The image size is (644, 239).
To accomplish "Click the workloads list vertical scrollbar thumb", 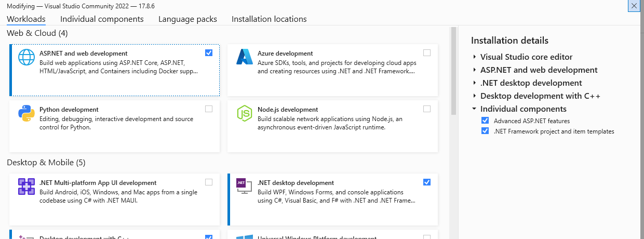I will (453, 71).
